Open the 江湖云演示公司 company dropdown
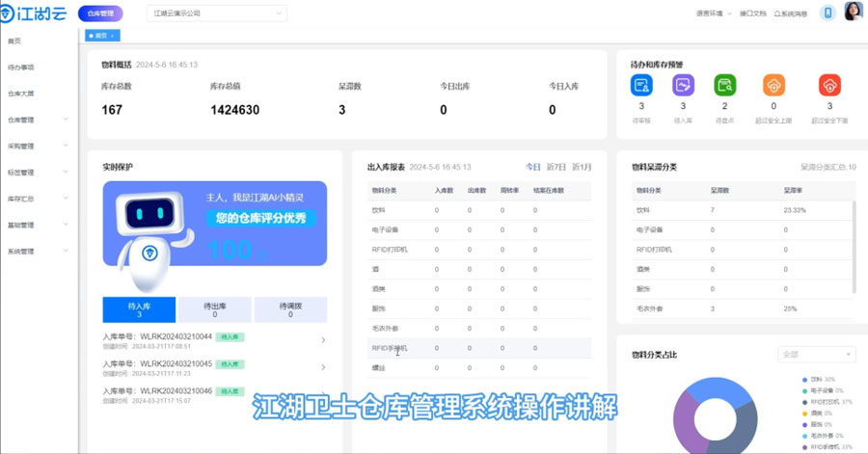The height and width of the screenshot is (454, 868). [218, 13]
